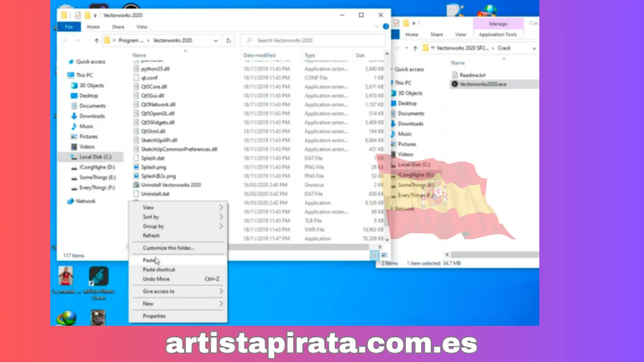This screenshot has width=644, height=362.
Task: Open Downloads in Vectorworks 2020 navigation pane
Action: (x=88, y=116)
